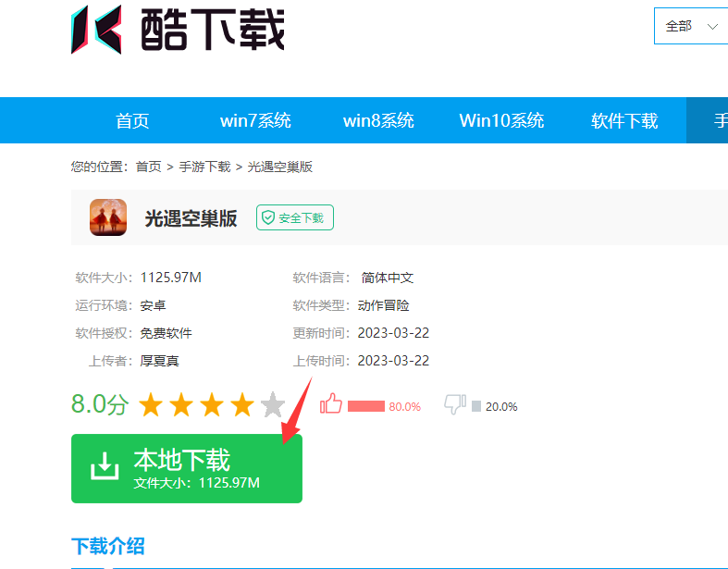Click the 安卓 environment value
Viewport: 728px width, 569px height.
pyautogui.click(x=153, y=305)
